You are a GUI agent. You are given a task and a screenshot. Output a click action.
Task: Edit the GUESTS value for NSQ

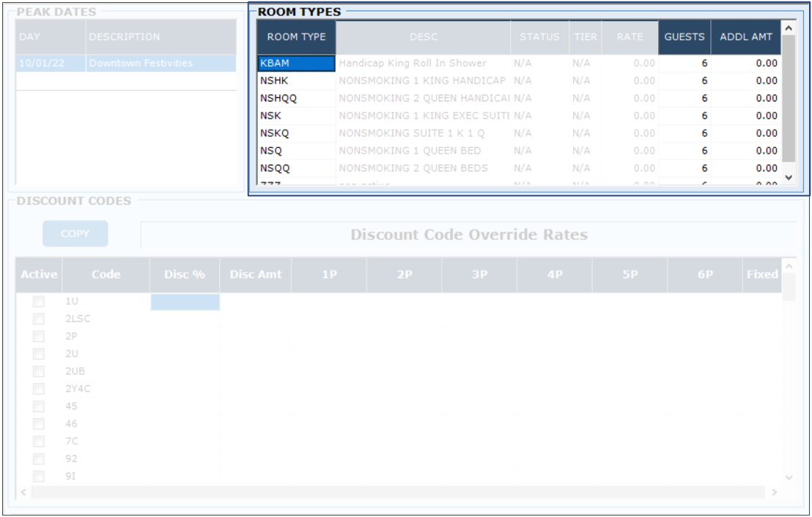click(x=684, y=151)
